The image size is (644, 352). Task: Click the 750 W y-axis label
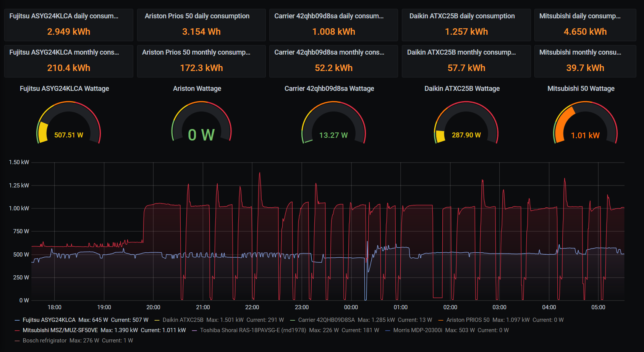(21, 231)
